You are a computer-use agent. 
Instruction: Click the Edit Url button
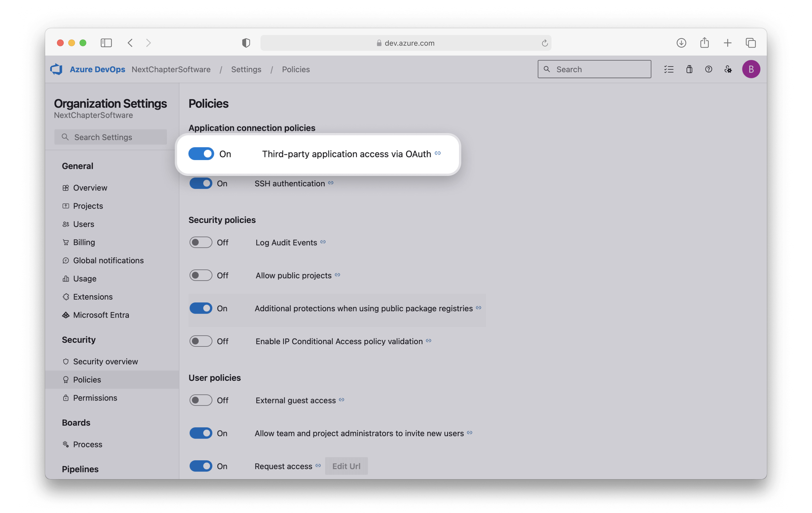(346, 466)
